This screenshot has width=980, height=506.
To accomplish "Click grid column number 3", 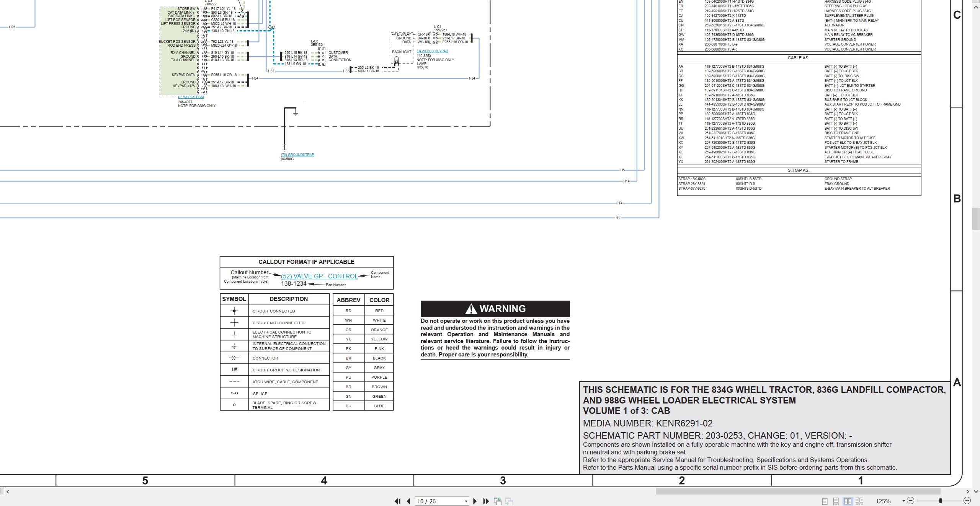I will pyautogui.click(x=503, y=481).
